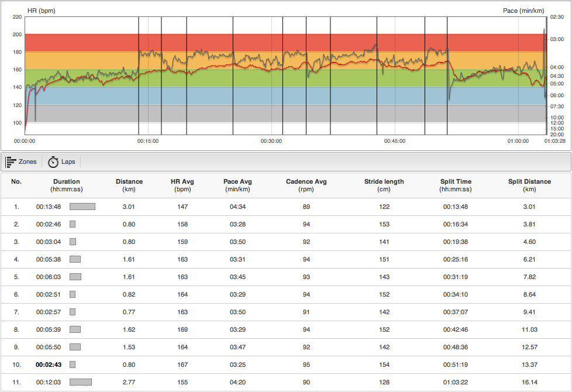Click the Zones bar-chart icon
The height and width of the screenshot is (392, 572).
click(x=11, y=161)
